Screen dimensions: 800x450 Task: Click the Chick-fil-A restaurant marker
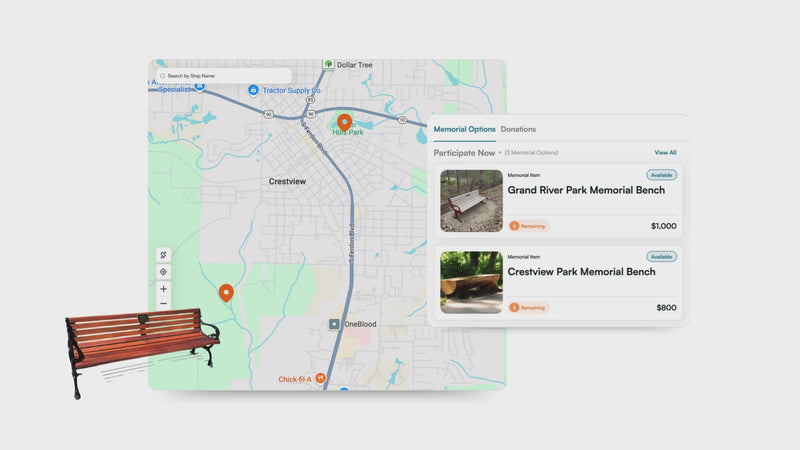(320, 378)
